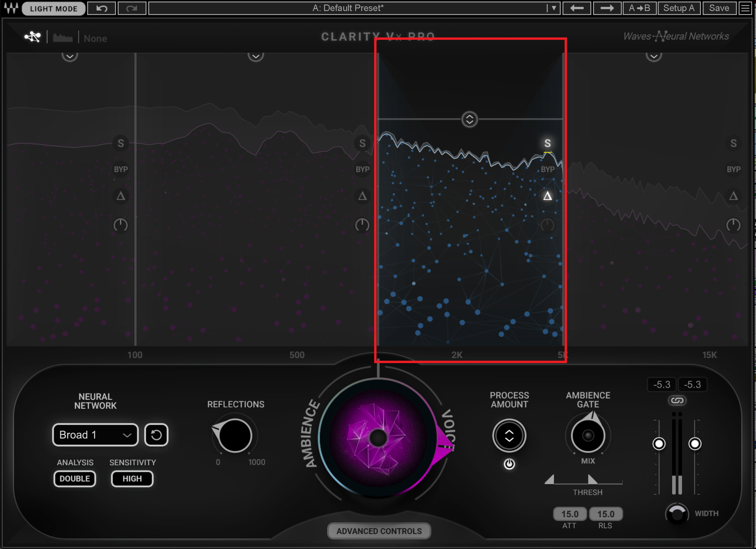Solo the highlighted 2K band
This screenshot has width=756, height=549.
tap(547, 143)
